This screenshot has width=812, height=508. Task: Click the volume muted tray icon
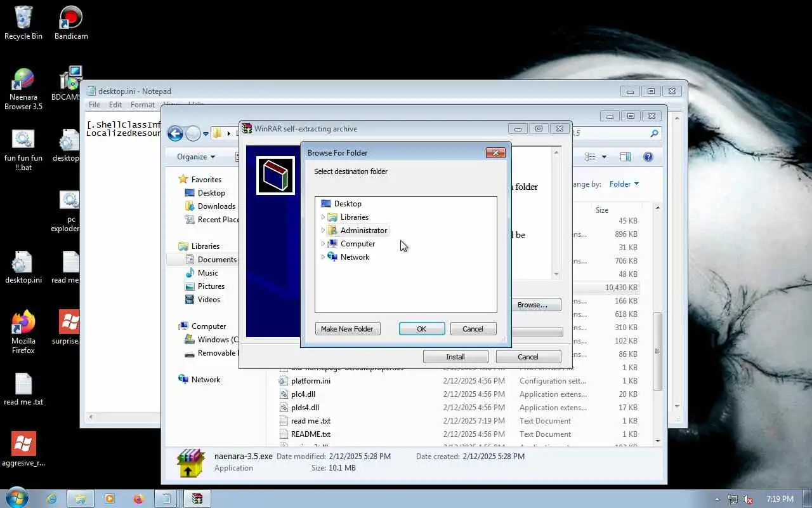748,499
